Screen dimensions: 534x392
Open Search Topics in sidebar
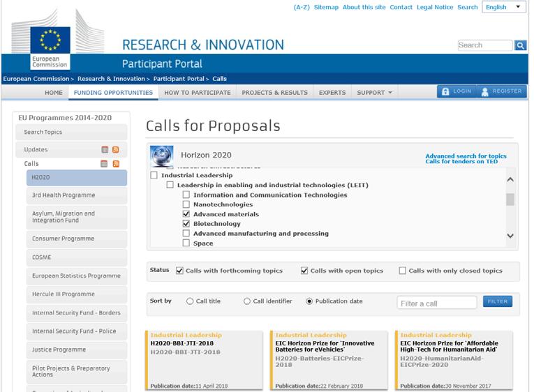[x=71, y=132]
